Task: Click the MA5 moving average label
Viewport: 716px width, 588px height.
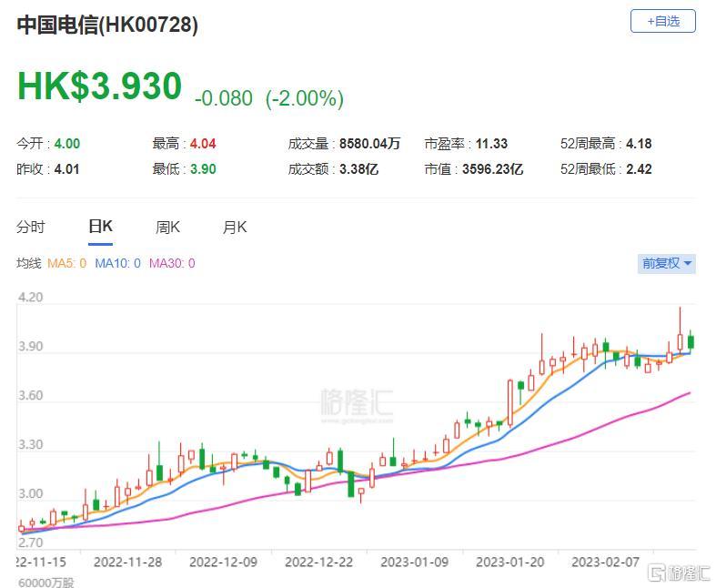Action: (x=66, y=263)
